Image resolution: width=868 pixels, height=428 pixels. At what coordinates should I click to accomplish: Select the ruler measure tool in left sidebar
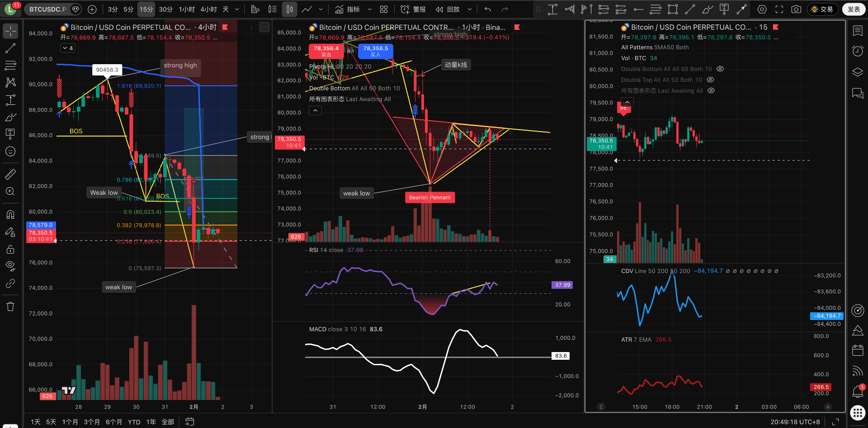[x=10, y=174]
